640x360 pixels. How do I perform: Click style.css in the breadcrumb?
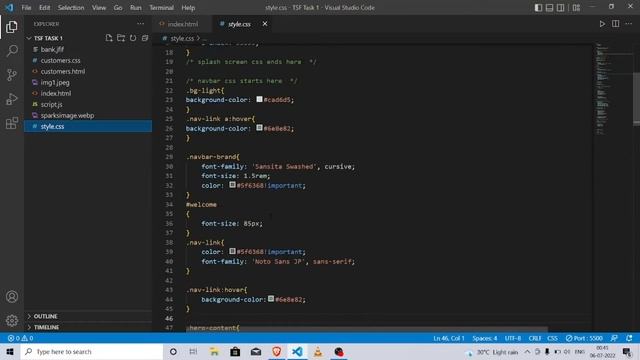(182, 38)
